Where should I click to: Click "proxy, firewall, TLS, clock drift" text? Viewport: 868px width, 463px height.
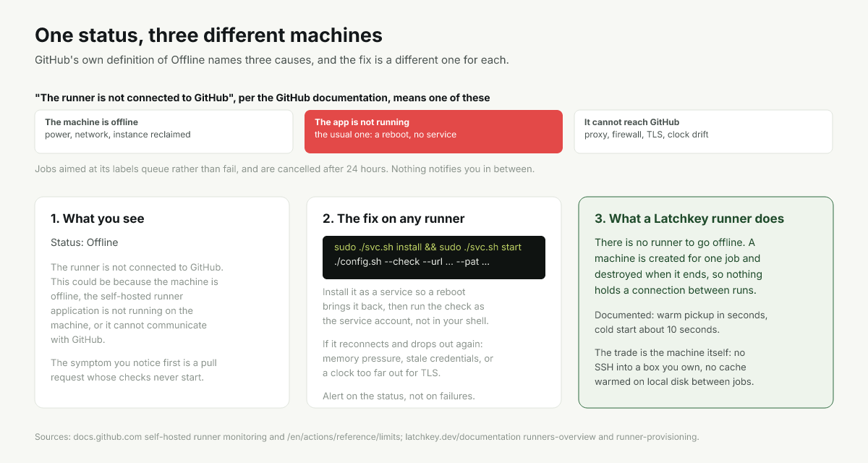coord(647,135)
